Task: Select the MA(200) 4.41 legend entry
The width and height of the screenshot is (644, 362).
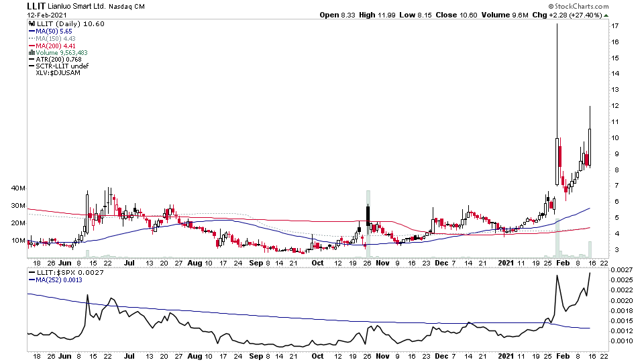Action: tap(56, 46)
